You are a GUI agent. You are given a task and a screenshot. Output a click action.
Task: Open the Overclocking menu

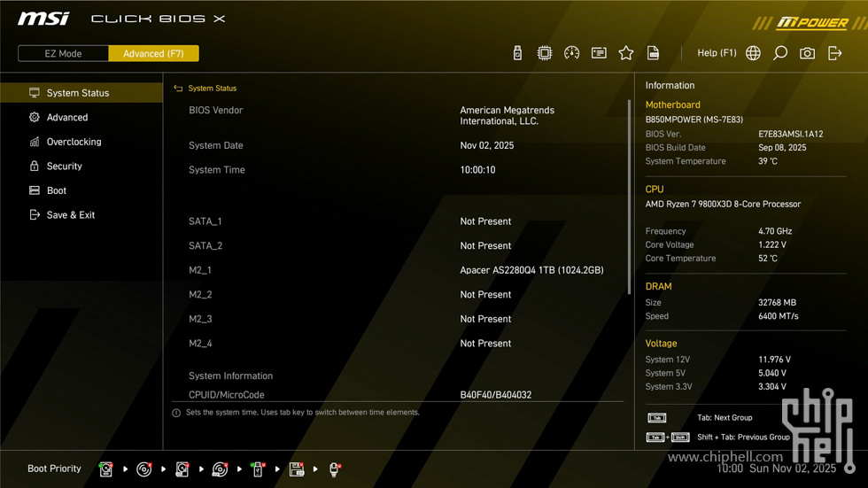point(74,142)
